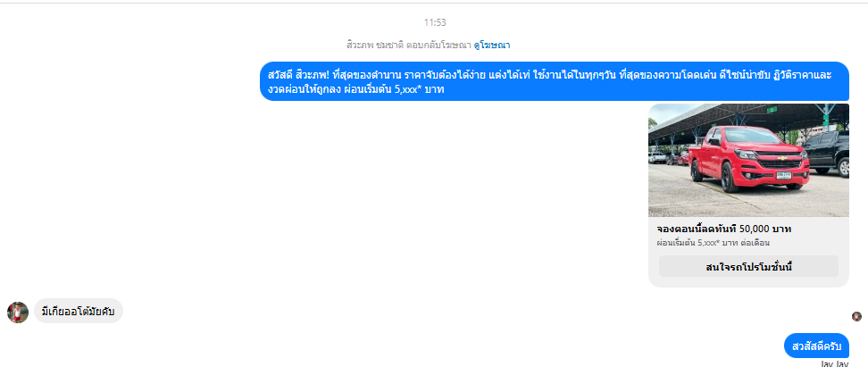Viewport: 868px width, 367px height.
Task: Click the red truck's front wheel
Action: 730,179
